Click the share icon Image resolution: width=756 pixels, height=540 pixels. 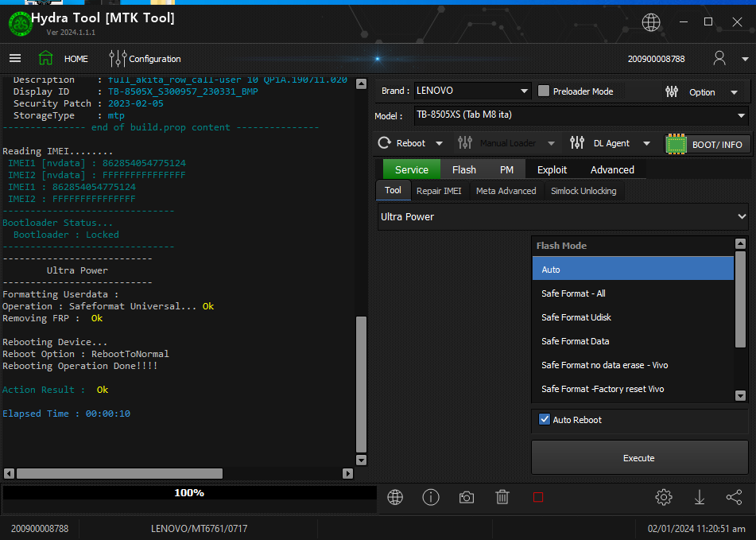734,497
